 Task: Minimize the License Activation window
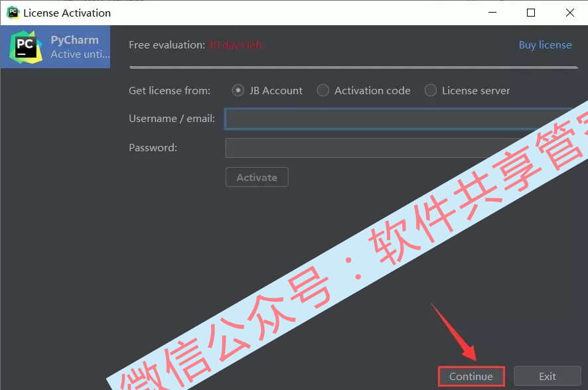coord(492,13)
